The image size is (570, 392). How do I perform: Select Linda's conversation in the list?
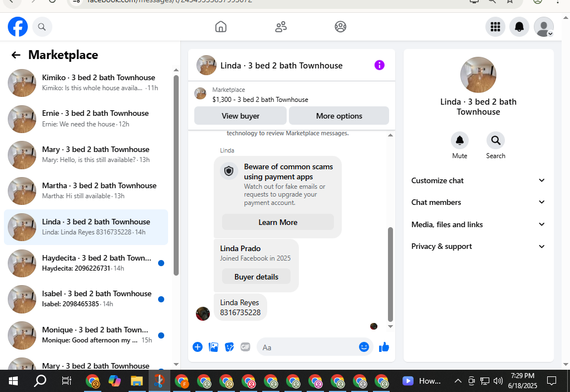click(x=86, y=227)
